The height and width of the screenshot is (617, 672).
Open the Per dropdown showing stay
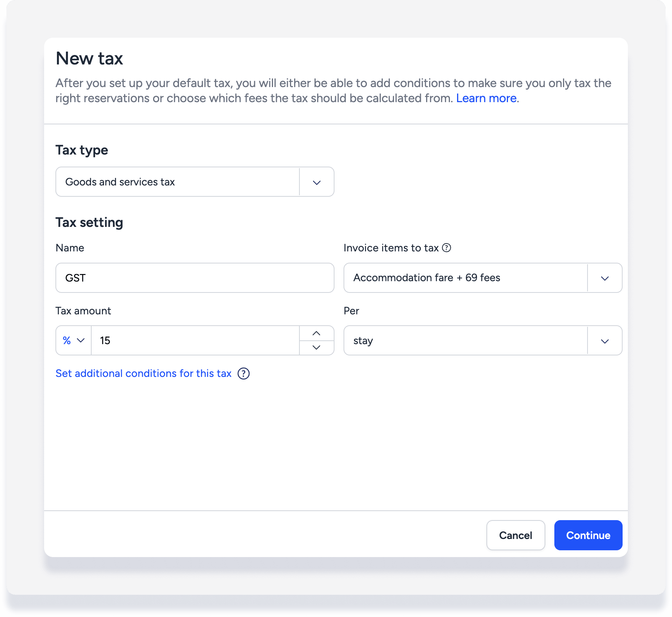465,341
